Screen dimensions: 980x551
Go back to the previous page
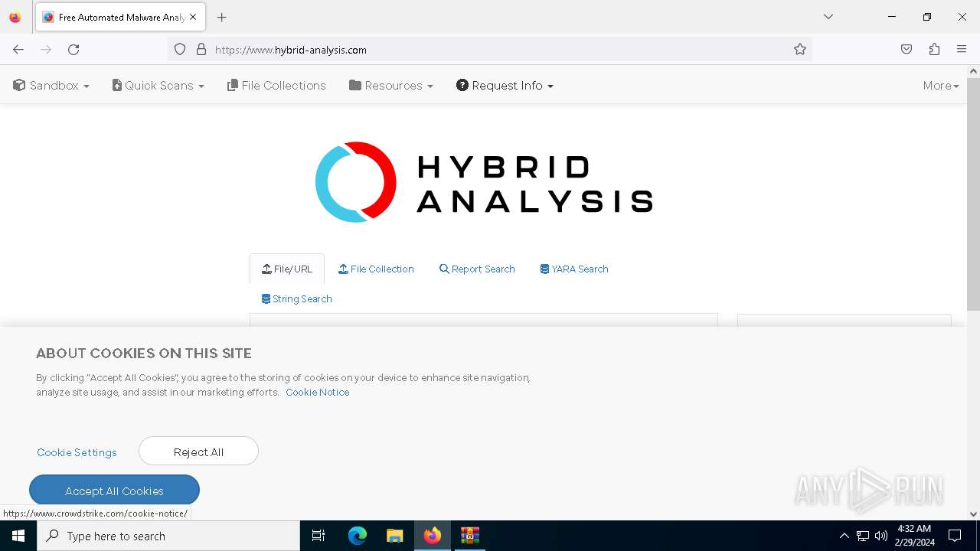(18, 50)
